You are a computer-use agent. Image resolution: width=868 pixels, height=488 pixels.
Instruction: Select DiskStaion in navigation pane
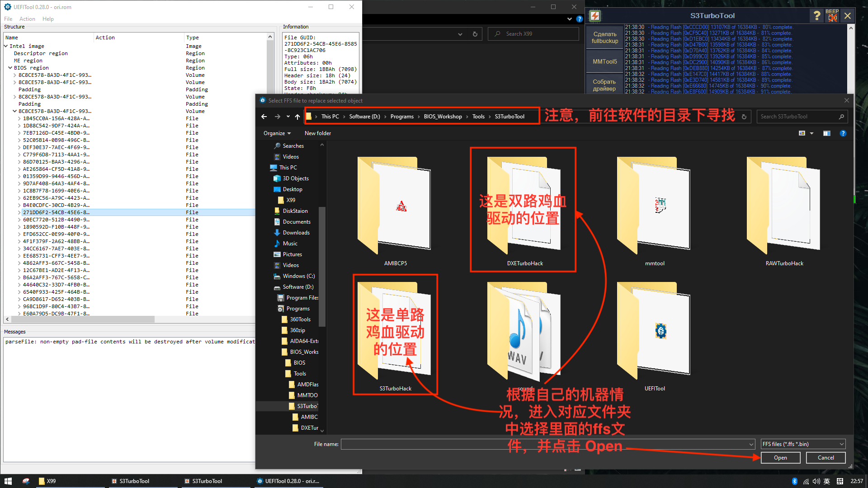tap(295, 211)
